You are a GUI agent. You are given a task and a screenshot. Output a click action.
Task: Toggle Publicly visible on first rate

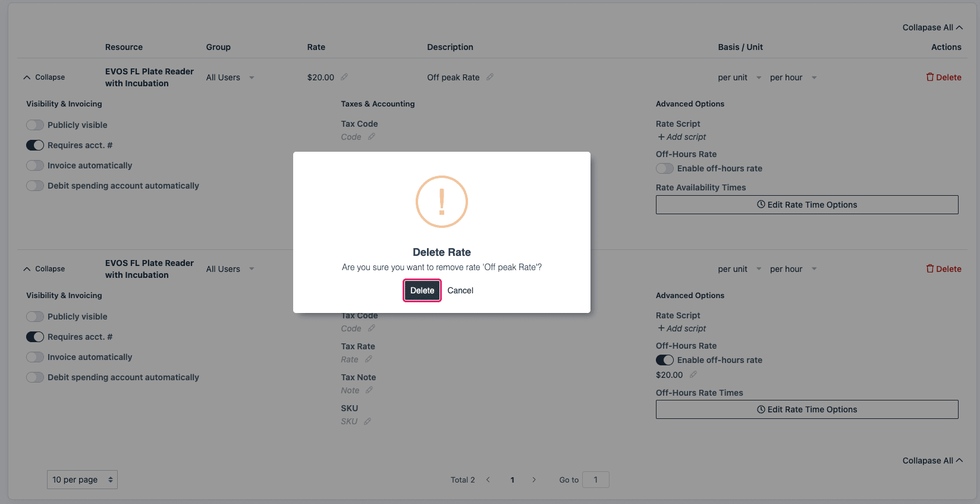(35, 125)
